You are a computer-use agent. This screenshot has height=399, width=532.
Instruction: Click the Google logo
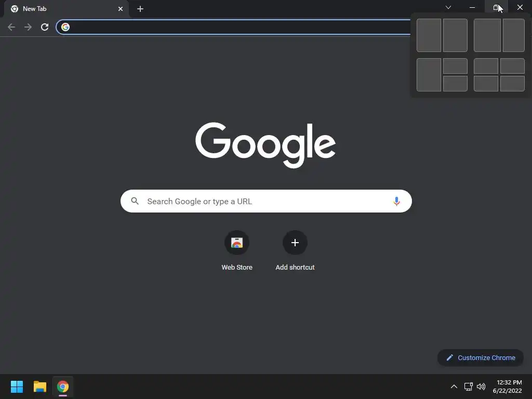point(265,145)
